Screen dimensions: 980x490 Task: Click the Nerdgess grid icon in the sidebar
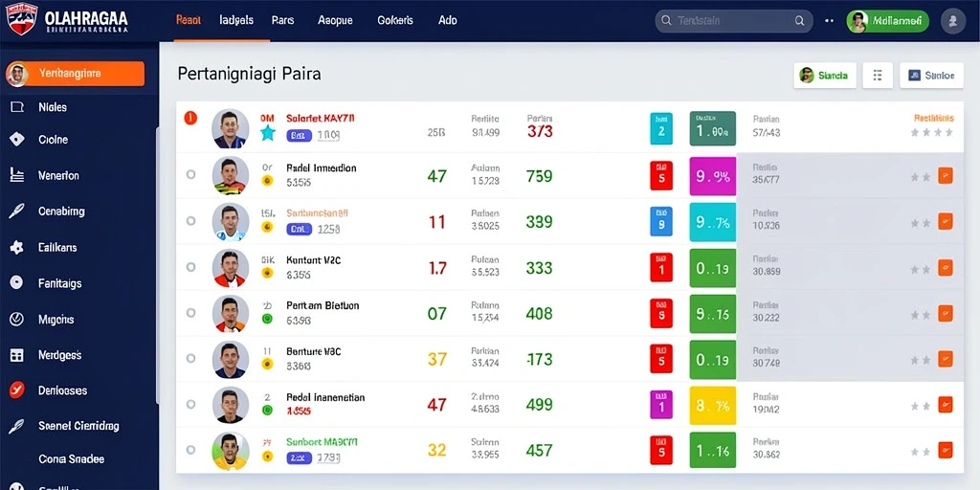click(17, 355)
